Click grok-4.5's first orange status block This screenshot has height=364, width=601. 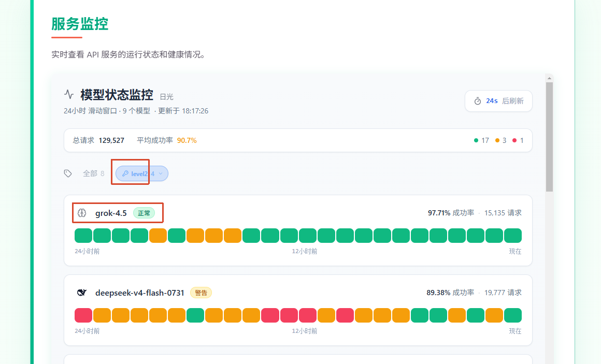tap(158, 236)
